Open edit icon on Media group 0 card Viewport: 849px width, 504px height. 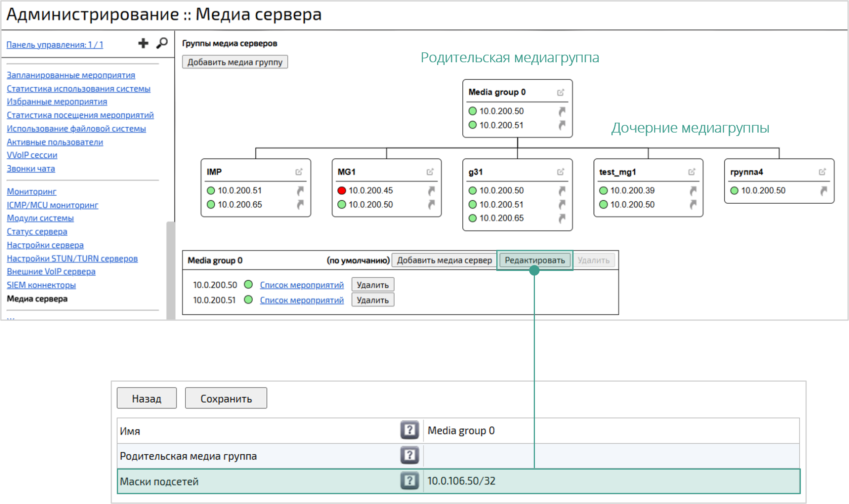pos(561,92)
